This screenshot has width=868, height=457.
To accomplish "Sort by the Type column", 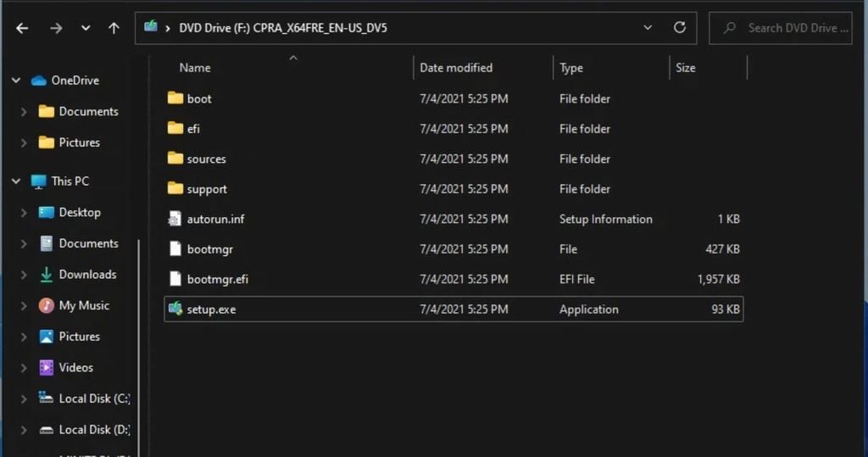I will [570, 68].
